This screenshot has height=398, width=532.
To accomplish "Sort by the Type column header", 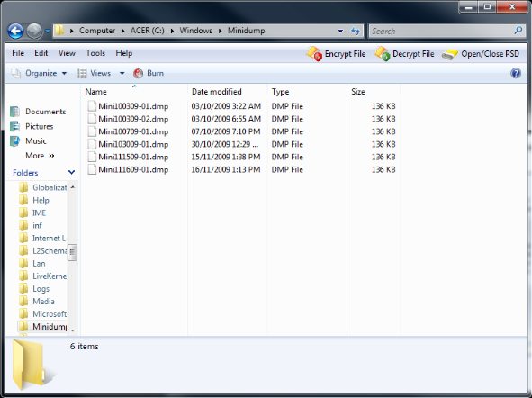I will (307, 92).
